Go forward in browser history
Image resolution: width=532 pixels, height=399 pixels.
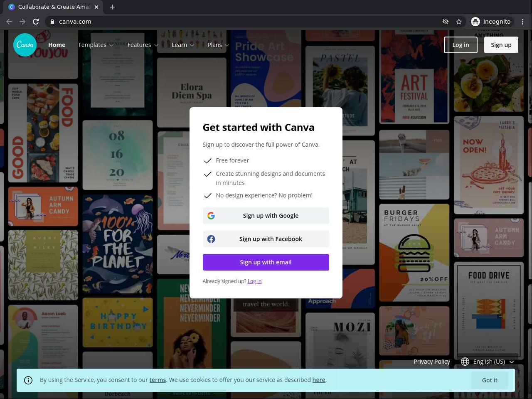tap(22, 22)
